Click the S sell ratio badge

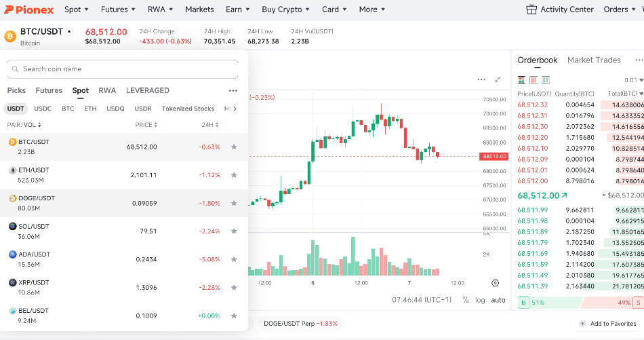click(x=639, y=303)
